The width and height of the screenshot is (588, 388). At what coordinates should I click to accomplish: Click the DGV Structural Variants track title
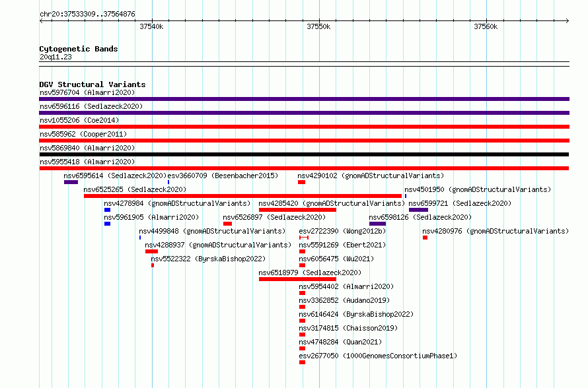pyautogui.click(x=92, y=84)
